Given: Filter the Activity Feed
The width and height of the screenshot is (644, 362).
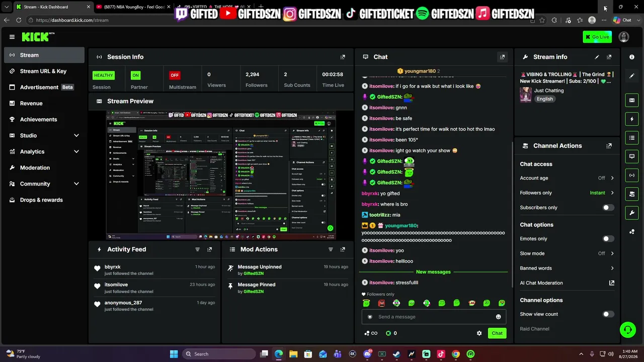Looking at the screenshot, I should pos(197,249).
